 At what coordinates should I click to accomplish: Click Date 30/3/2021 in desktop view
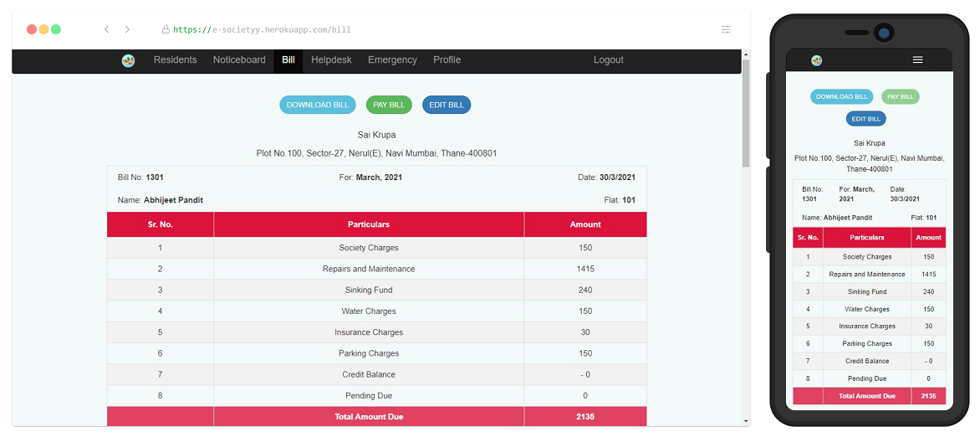pyautogui.click(x=607, y=177)
